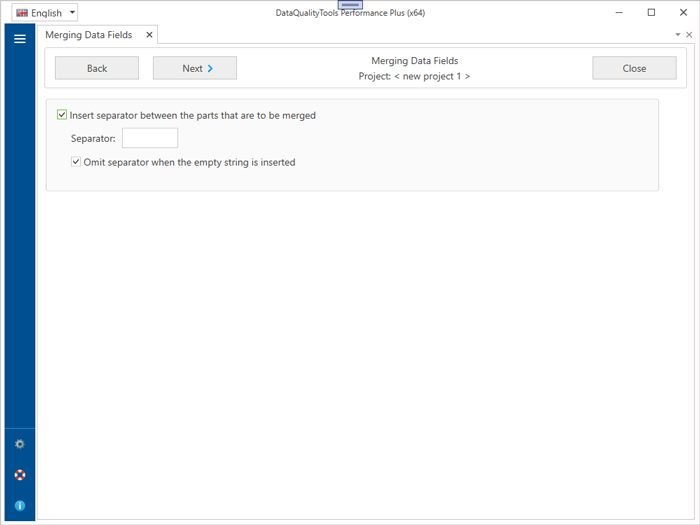
Task: Click the Back button
Action: [x=97, y=68]
